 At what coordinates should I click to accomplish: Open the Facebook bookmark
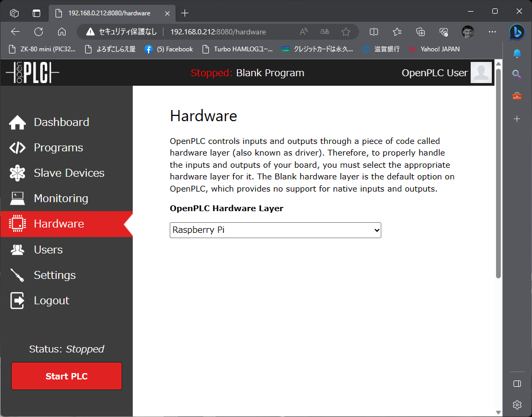pyautogui.click(x=169, y=49)
